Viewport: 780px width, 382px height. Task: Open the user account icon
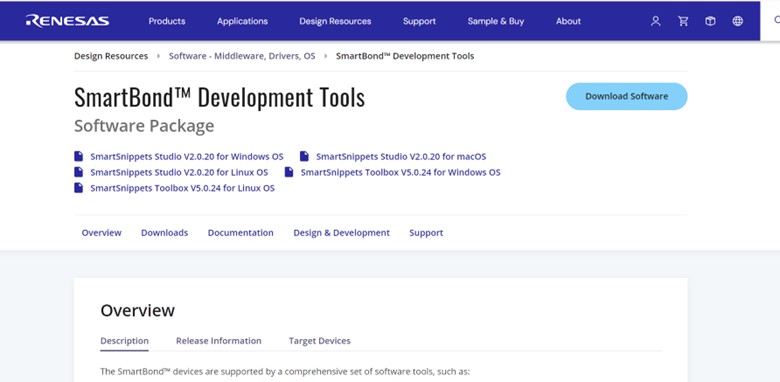(656, 21)
